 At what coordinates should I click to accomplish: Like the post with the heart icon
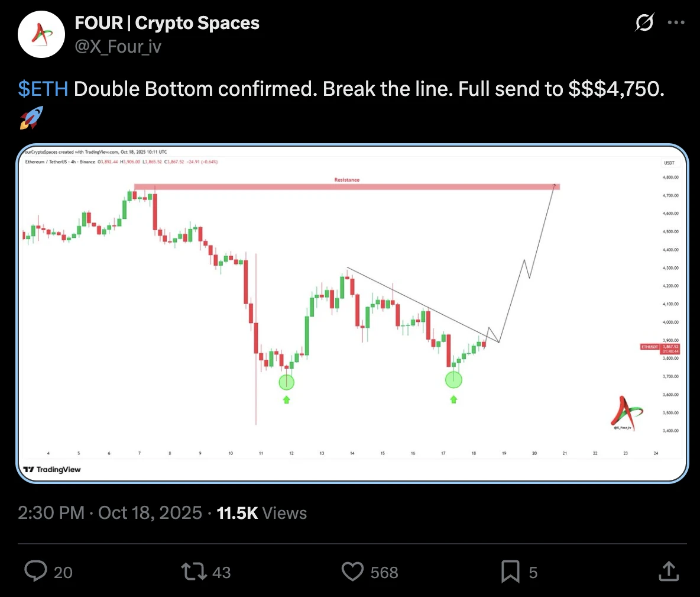coord(353,572)
